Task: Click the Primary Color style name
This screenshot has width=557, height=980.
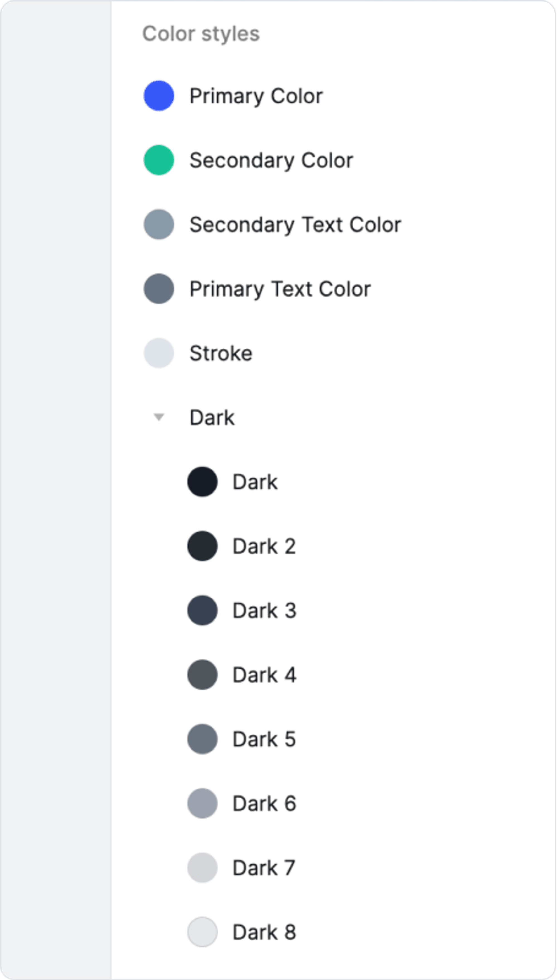Action: pos(256,96)
